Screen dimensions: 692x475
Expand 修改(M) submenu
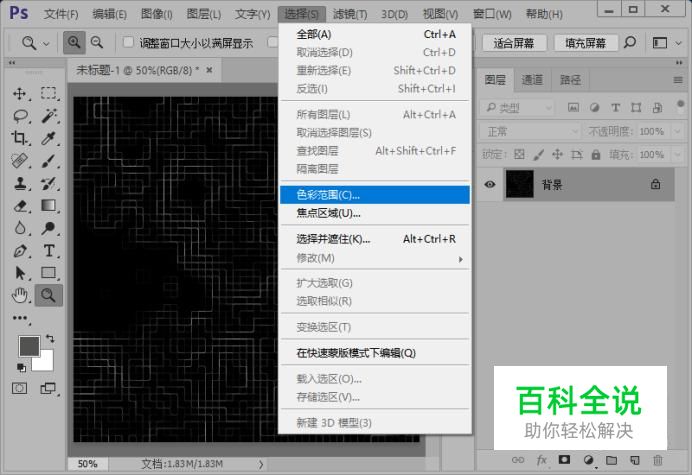375,258
